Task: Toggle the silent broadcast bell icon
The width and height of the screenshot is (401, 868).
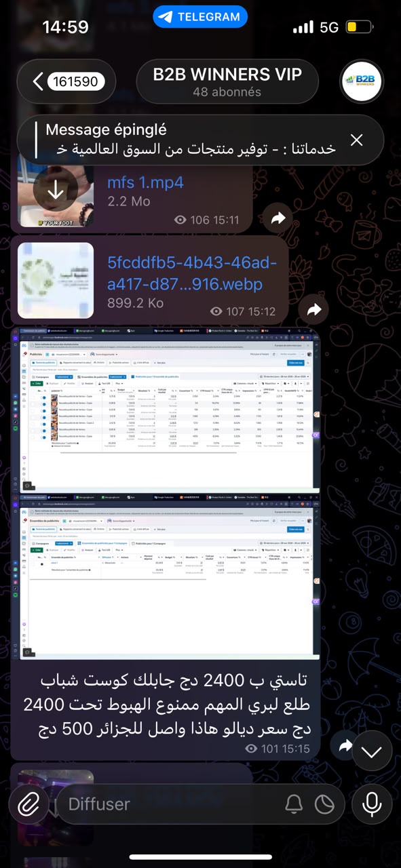Action: 294,804
